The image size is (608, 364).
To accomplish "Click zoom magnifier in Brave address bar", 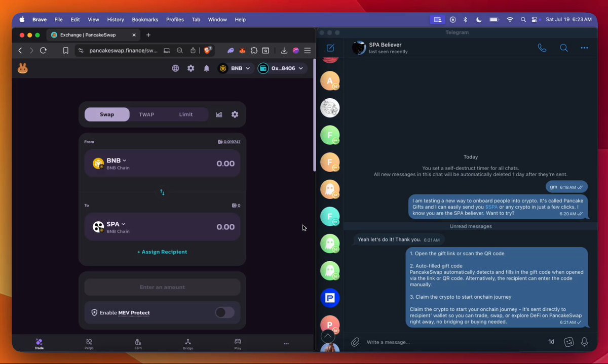I will 180,51.
